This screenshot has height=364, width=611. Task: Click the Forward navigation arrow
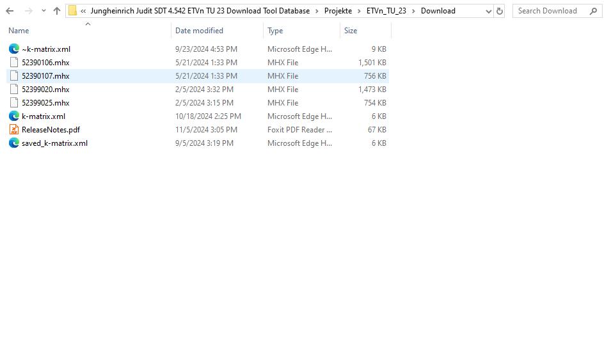coord(28,11)
